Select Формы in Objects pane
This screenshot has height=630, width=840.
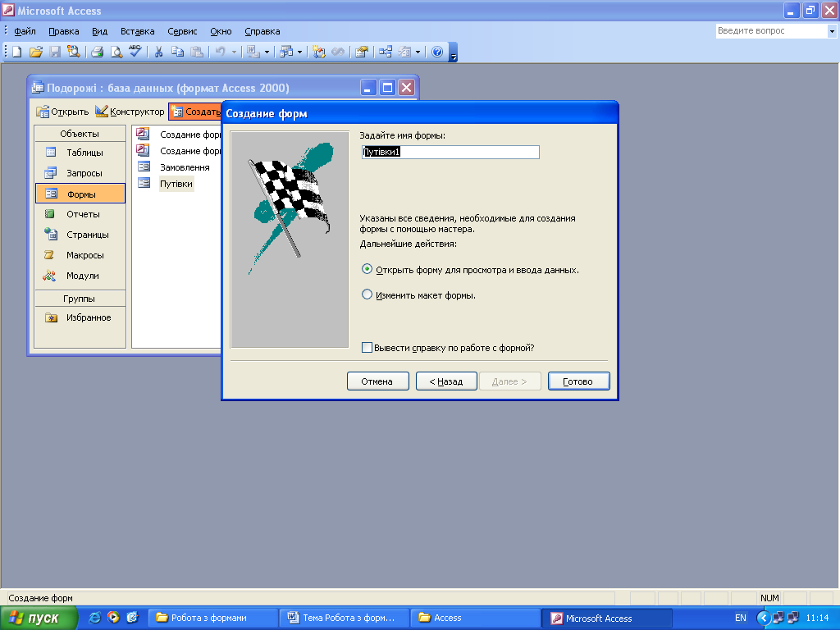[x=80, y=194]
